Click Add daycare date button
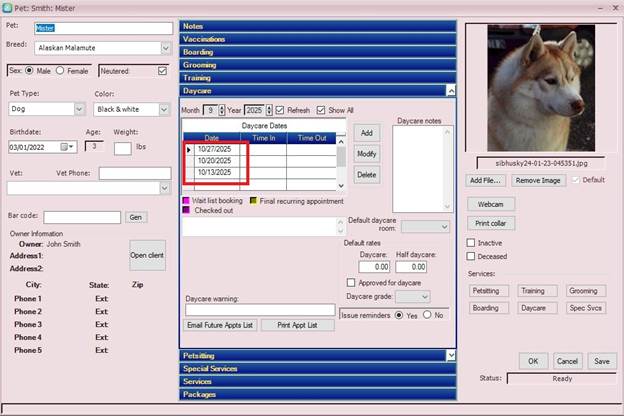The image size is (624, 416). [x=367, y=133]
